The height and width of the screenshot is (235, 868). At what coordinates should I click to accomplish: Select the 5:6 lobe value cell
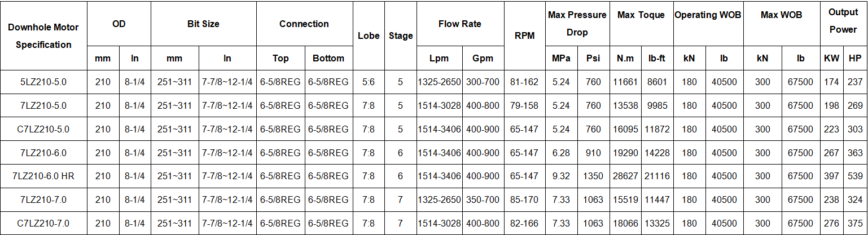click(369, 82)
